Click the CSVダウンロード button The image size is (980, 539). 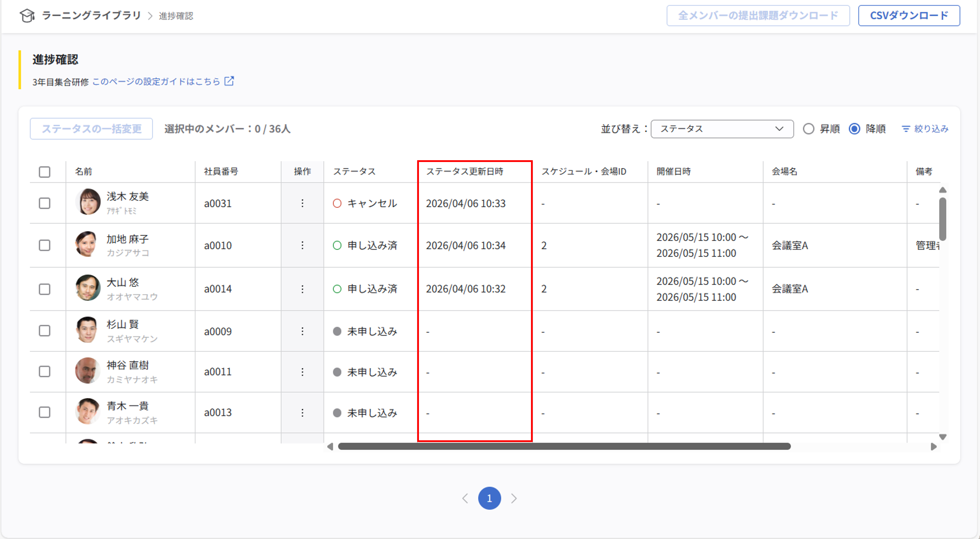(x=909, y=16)
